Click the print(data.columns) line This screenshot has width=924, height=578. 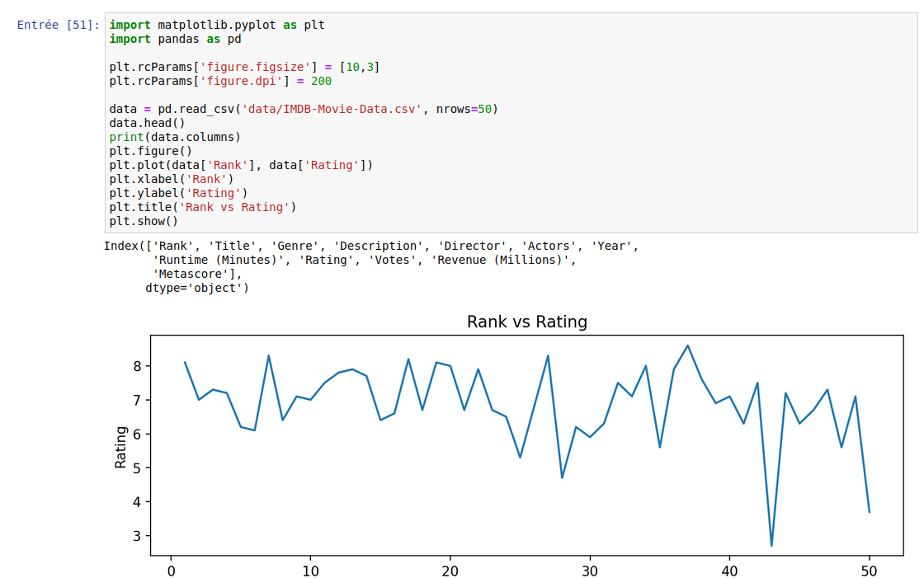pos(175,137)
